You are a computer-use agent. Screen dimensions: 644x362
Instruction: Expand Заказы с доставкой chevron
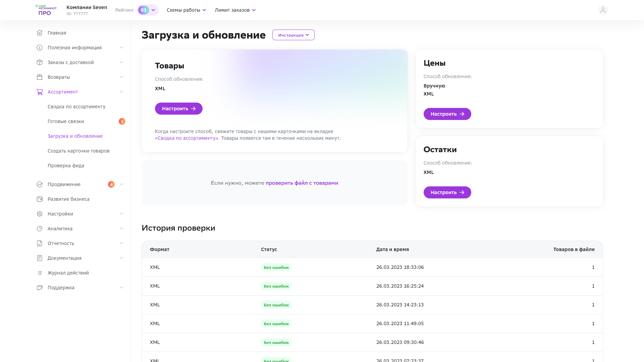tap(121, 62)
